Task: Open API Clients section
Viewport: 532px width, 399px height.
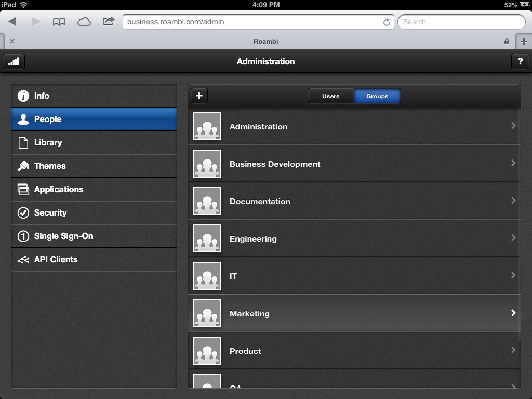Action: (94, 260)
